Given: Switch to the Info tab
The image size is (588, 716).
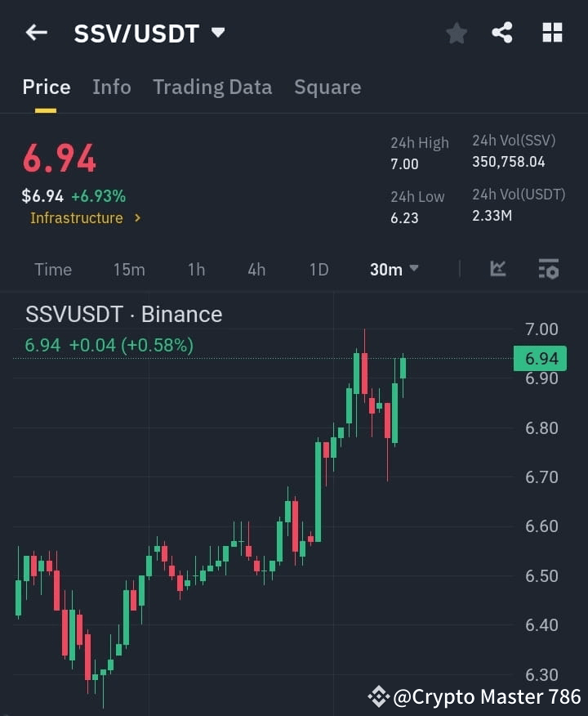Looking at the screenshot, I should [112, 87].
